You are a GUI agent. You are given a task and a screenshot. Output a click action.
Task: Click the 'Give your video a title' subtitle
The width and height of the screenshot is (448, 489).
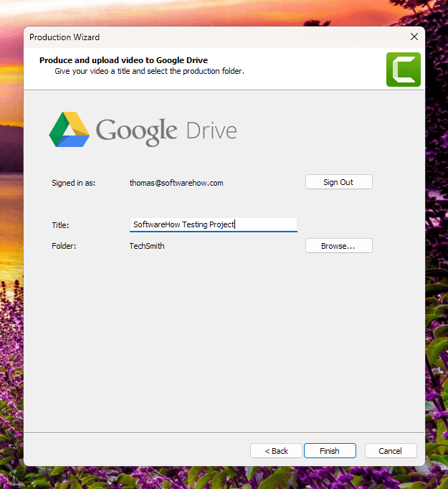click(149, 71)
